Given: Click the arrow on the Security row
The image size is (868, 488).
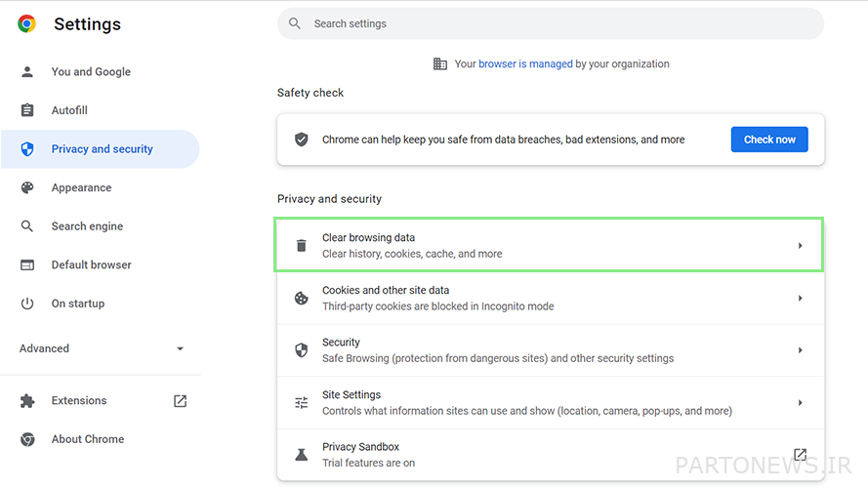Looking at the screenshot, I should click(x=800, y=350).
